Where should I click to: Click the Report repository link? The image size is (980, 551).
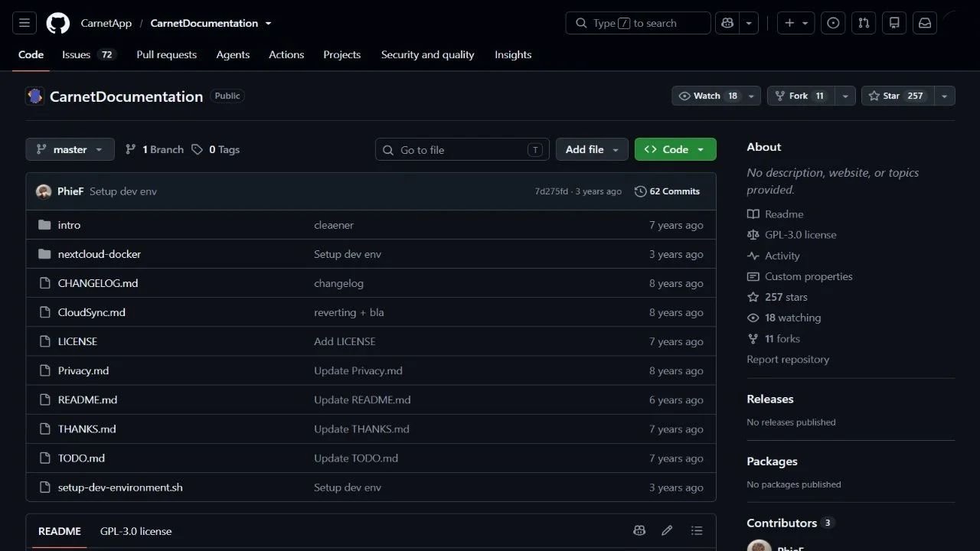pyautogui.click(x=788, y=359)
